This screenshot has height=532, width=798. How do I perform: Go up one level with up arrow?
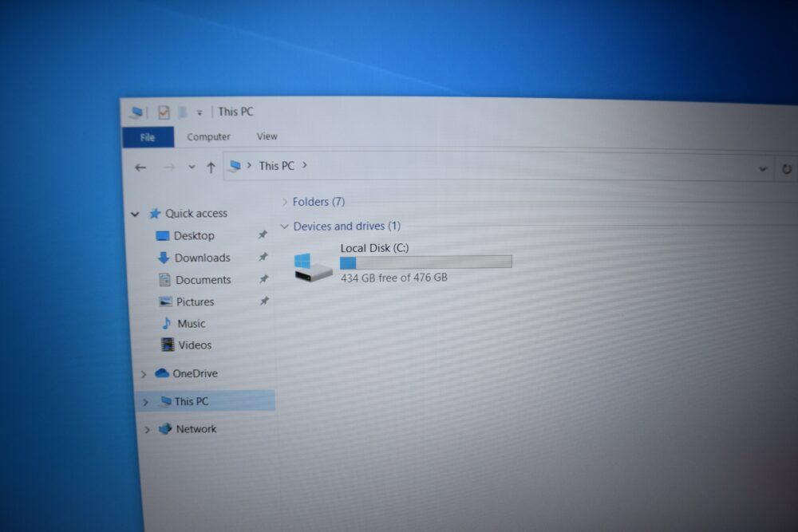coord(211,167)
